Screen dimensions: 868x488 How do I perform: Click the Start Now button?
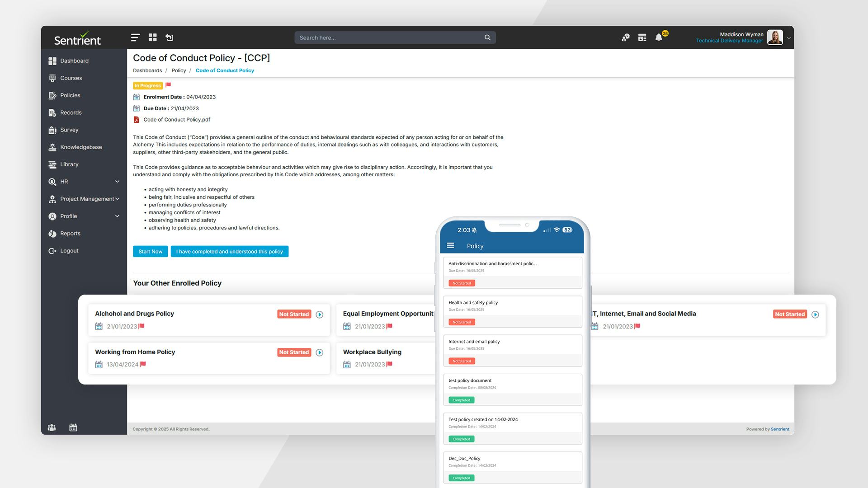point(150,251)
